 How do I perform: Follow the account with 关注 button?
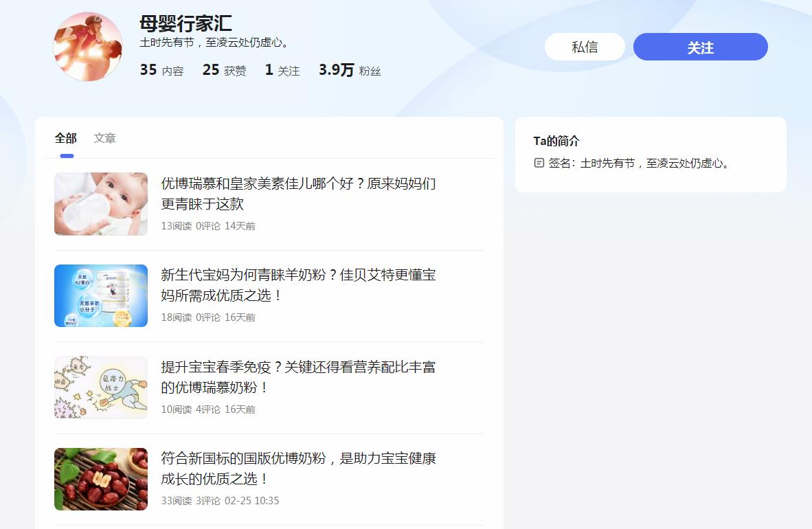(x=700, y=47)
